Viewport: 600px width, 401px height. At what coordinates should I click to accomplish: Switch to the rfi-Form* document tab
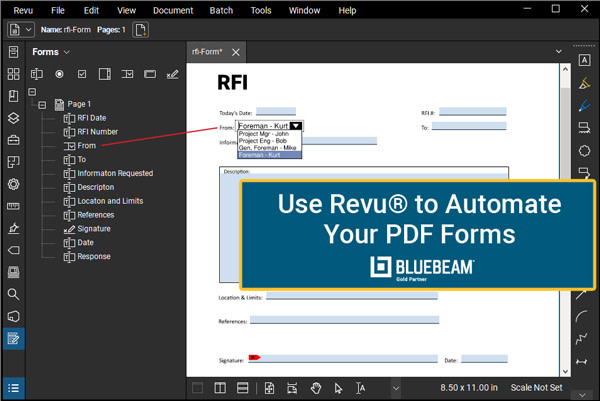pos(207,52)
